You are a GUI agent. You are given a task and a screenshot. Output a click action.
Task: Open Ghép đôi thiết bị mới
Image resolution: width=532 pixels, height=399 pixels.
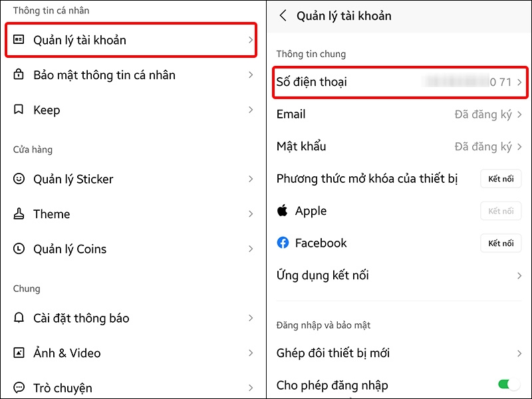point(399,353)
